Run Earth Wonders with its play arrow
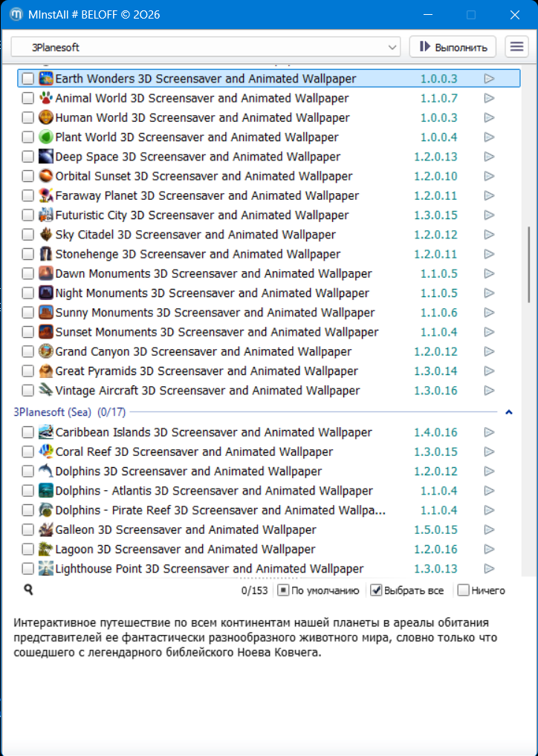 click(489, 79)
